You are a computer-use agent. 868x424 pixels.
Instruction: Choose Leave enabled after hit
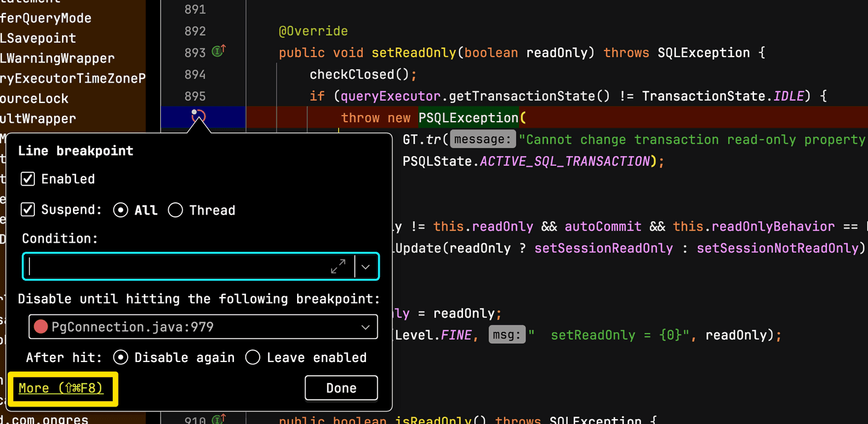(253, 357)
